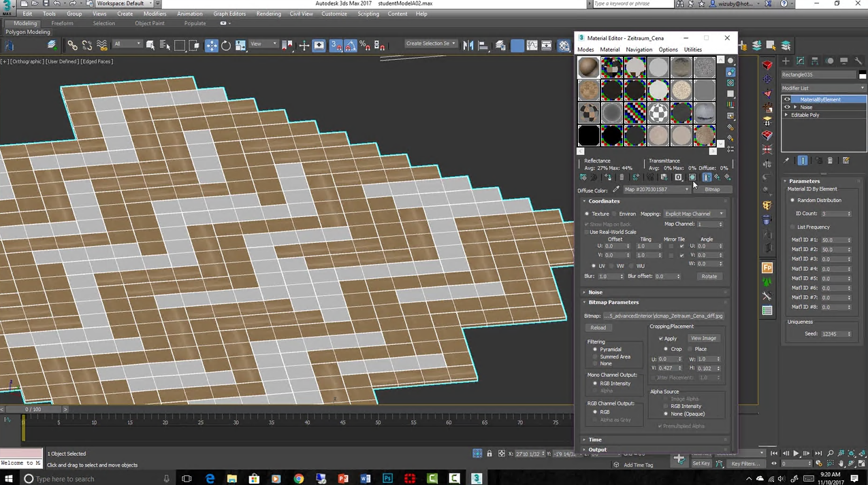Click Go to Parent icon in Material Editor
The height and width of the screenshot is (485, 868).
tap(717, 178)
